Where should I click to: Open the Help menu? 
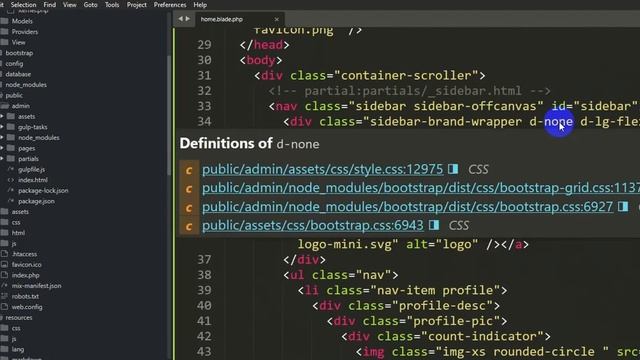[x=200, y=5]
